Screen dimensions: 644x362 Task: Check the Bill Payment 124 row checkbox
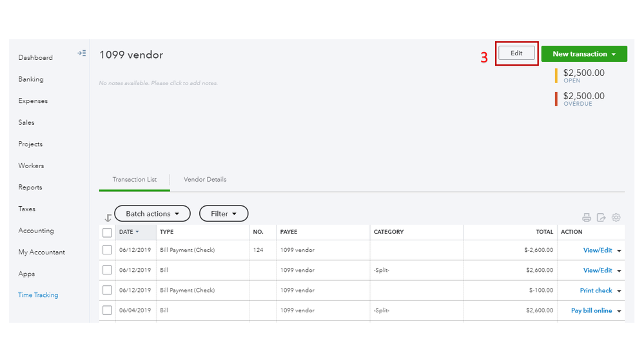(x=107, y=250)
